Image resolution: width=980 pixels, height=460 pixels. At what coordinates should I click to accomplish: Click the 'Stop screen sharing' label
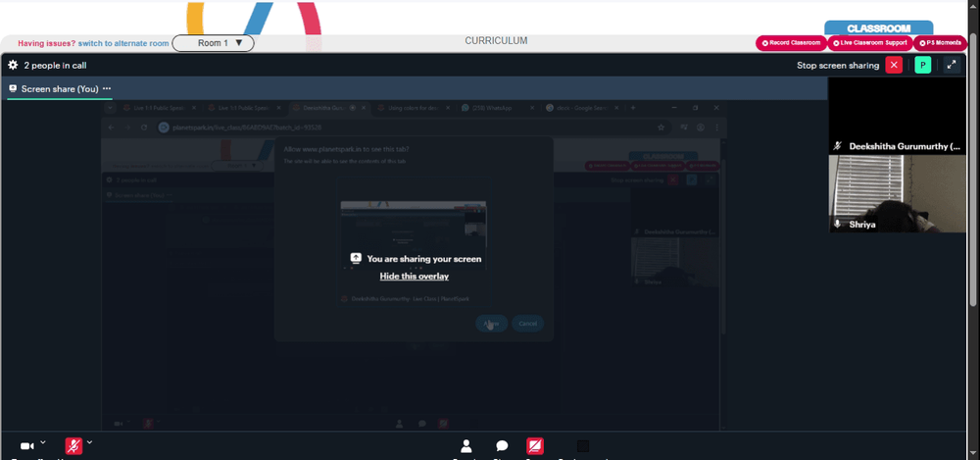838,65
